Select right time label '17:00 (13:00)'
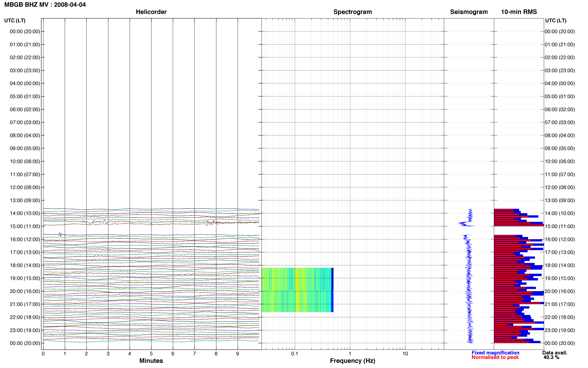 (560, 252)
